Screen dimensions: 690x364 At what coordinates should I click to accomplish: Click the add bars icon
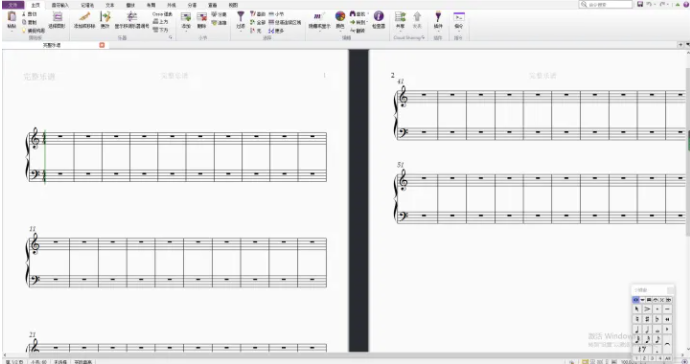tap(186, 17)
